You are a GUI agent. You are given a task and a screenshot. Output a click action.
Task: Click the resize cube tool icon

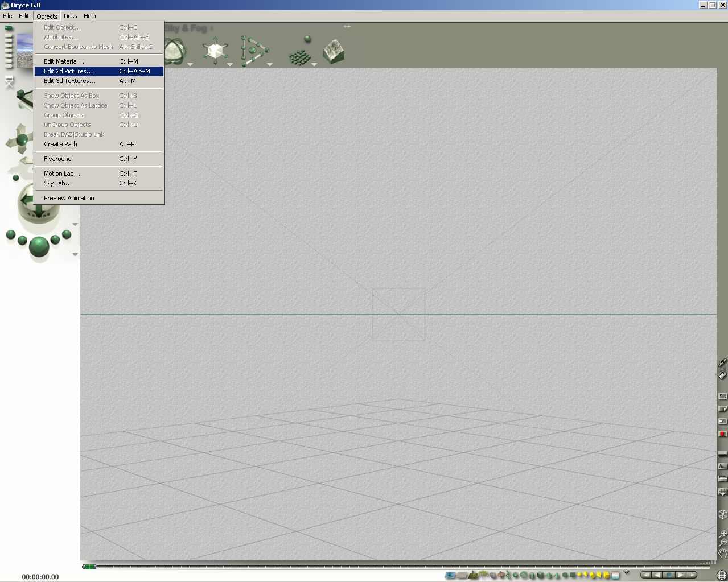(215, 51)
